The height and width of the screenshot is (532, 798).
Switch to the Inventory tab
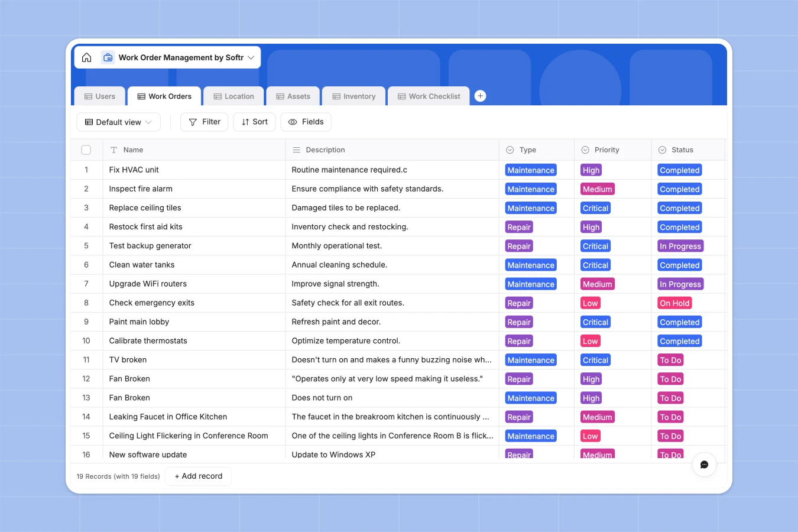pyautogui.click(x=353, y=96)
